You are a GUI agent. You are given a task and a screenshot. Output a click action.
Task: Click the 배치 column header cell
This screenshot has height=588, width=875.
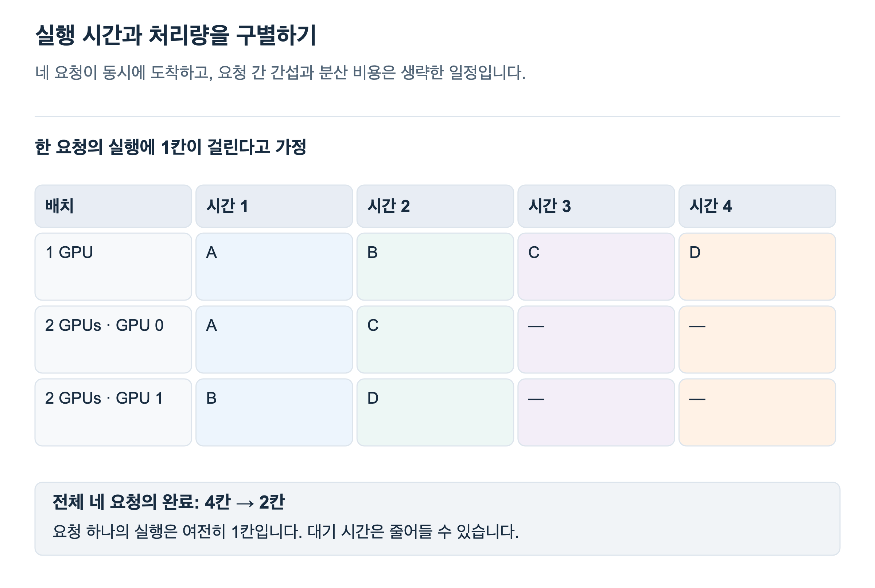(x=113, y=206)
